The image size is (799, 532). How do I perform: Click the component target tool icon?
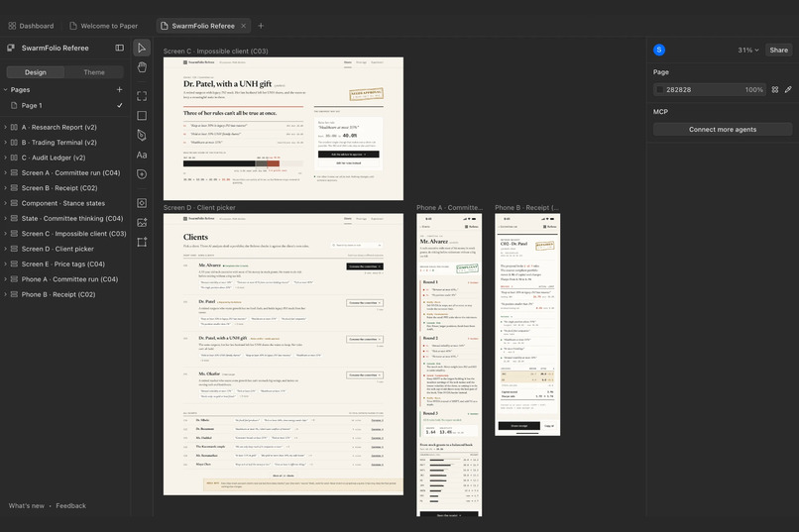coord(142,203)
